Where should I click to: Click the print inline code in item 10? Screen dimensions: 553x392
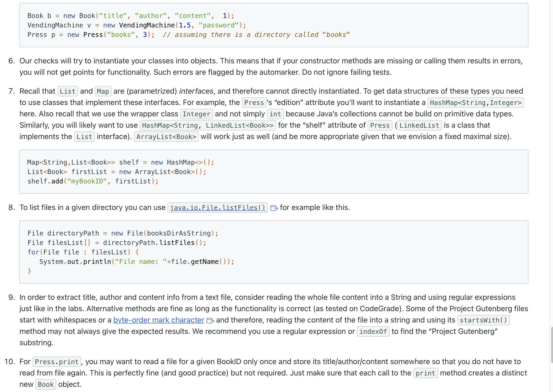click(425, 373)
